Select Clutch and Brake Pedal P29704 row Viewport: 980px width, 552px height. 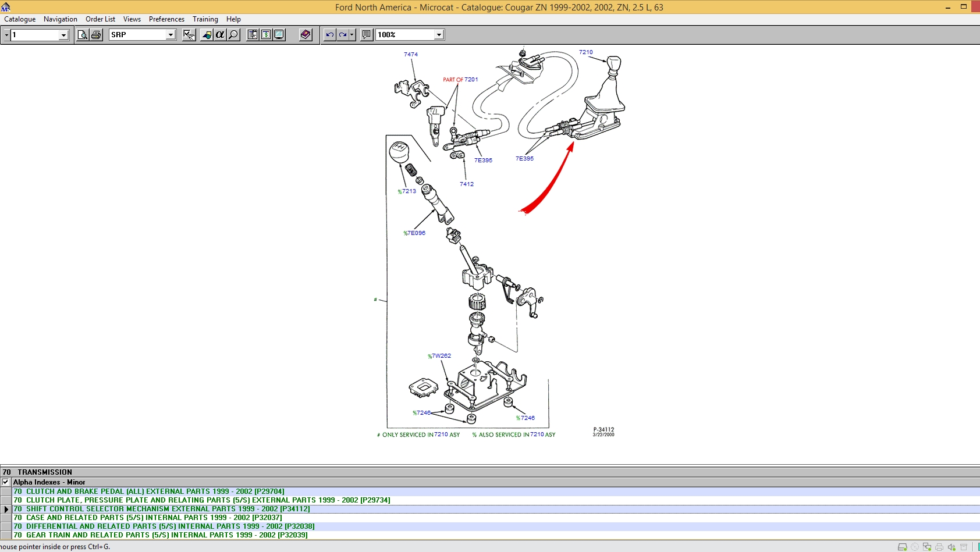click(496, 492)
